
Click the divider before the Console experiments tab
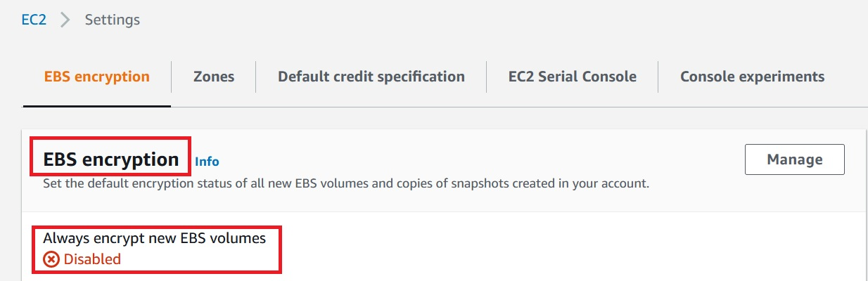pos(658,77)
